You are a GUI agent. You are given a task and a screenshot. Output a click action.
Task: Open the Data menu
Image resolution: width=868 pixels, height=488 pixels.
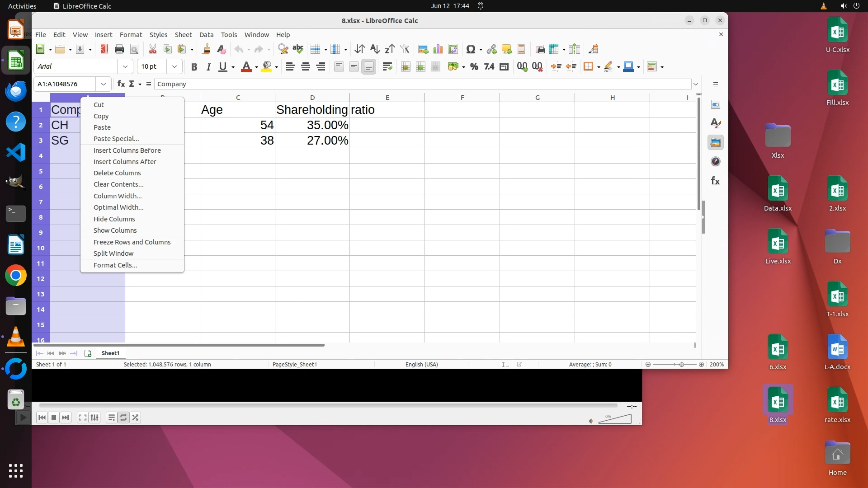pyautogui.click(x=206, y=35)
